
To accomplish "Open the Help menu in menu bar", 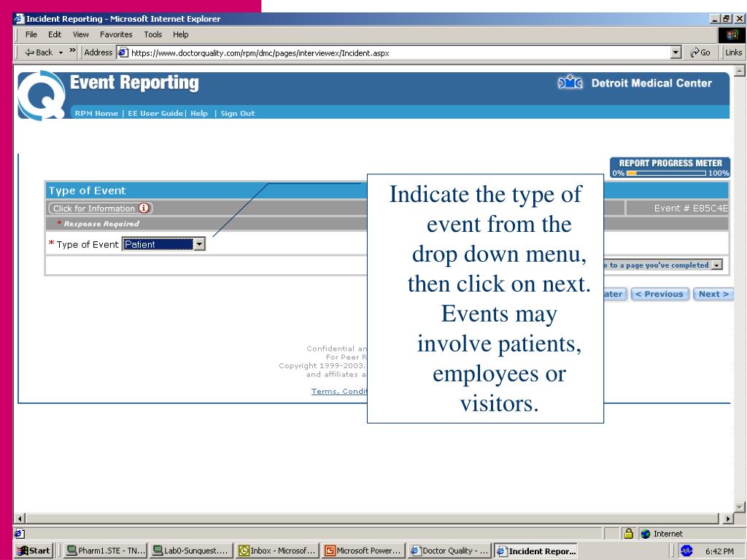I will coord(181,34).
